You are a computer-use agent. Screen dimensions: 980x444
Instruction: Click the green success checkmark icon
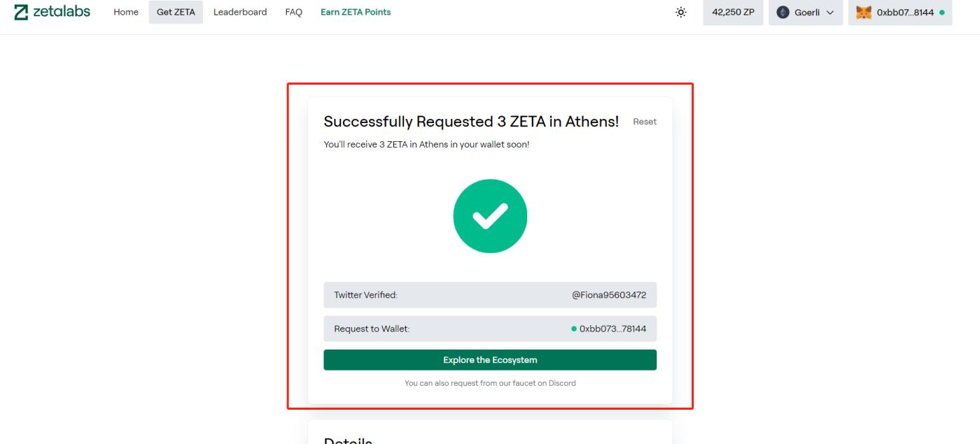490,216
